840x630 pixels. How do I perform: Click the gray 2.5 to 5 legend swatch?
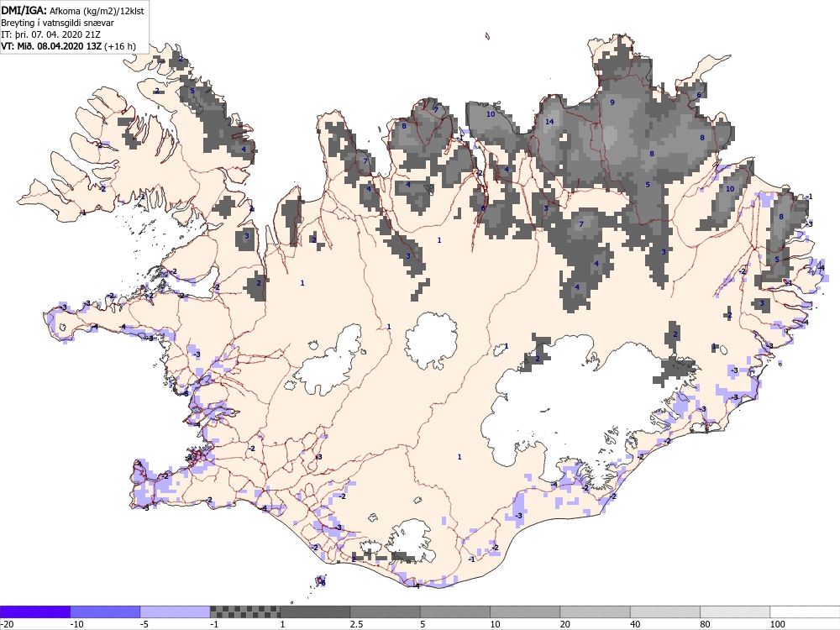[386, 612]
